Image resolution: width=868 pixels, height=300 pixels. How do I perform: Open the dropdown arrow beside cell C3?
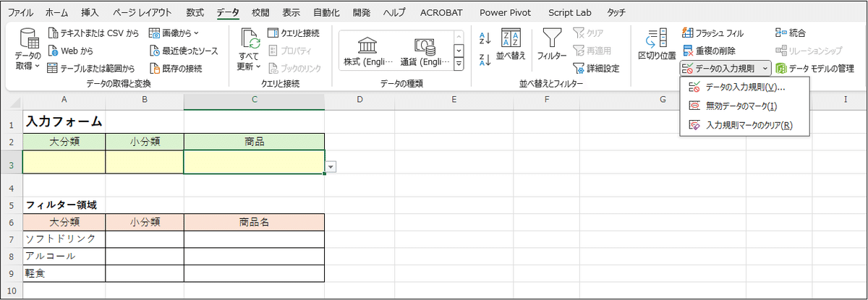click(x=331, y=166)
